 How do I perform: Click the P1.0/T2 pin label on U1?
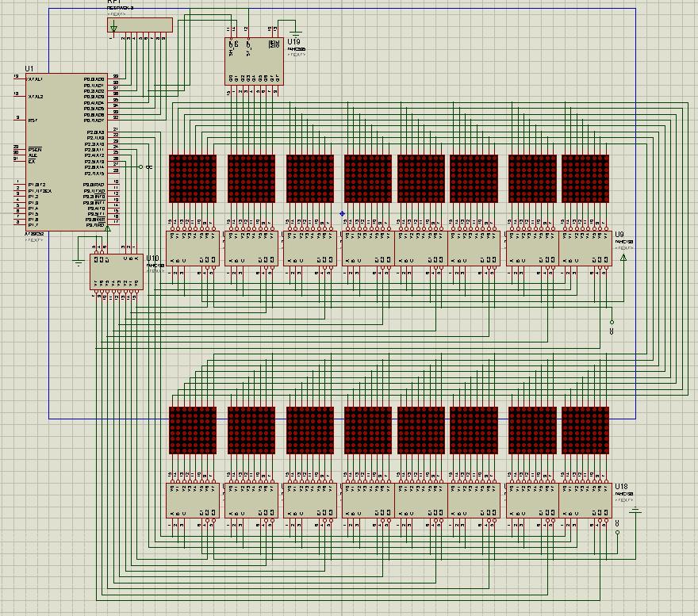point(37,185)
